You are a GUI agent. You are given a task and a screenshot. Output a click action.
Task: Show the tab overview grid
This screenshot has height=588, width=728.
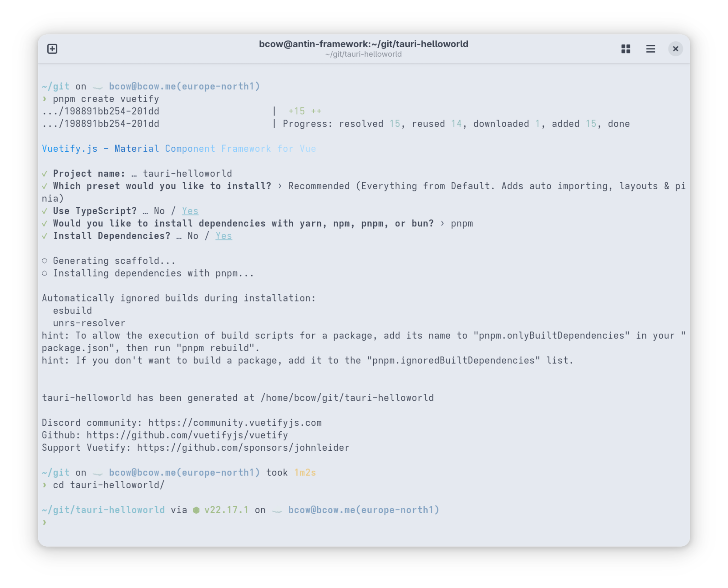pos(626,49)
